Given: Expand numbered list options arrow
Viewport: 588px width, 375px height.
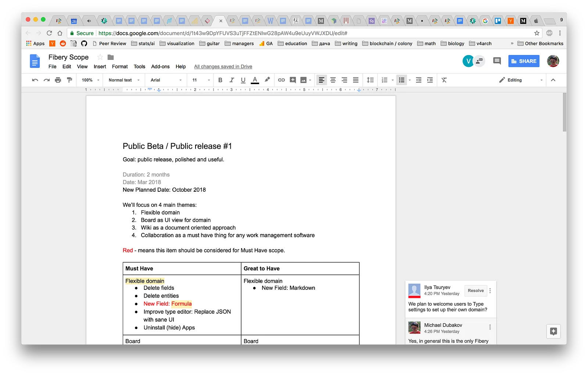Looking at the screenshot, I should pyautogui.click(x=393, y=80).
